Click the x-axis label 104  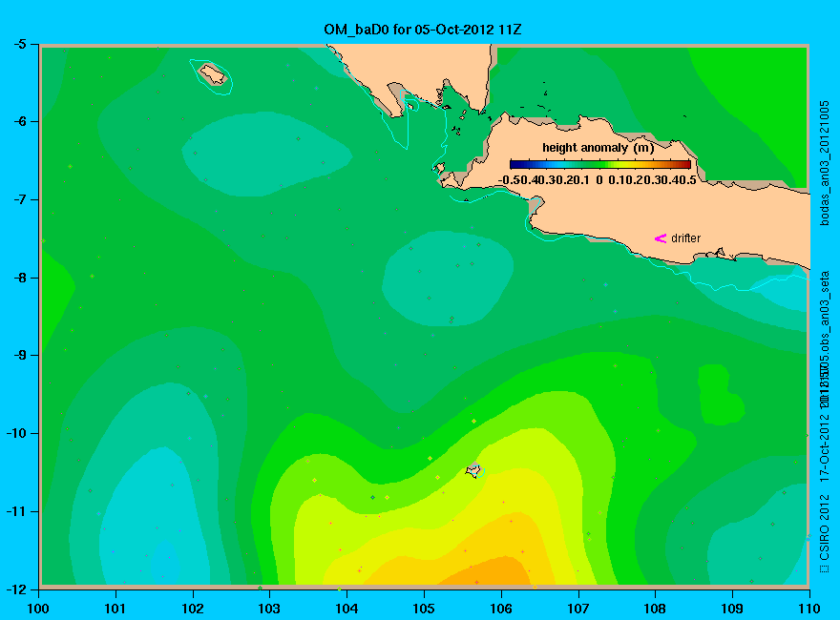(x=346, y=609)
